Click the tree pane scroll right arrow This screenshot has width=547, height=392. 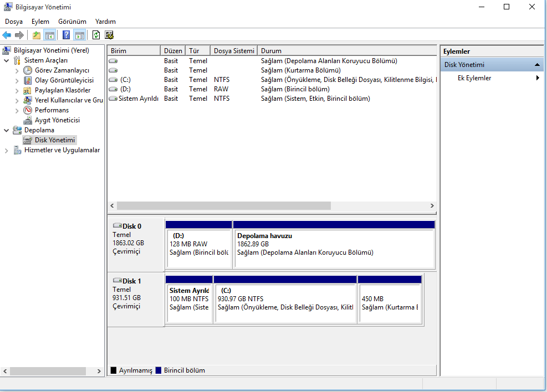coord(99,371)
